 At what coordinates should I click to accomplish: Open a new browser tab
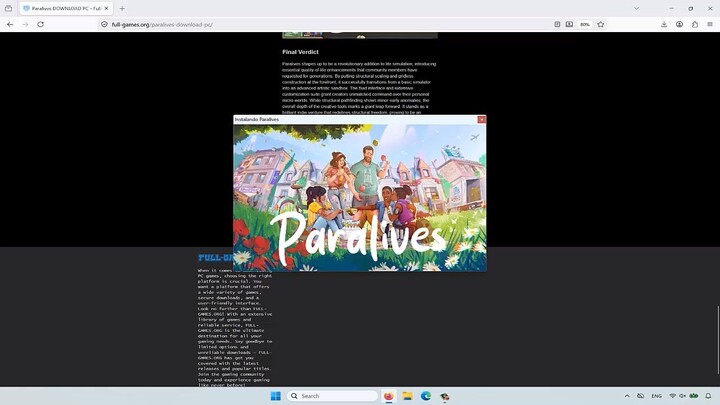coord(122,8)
